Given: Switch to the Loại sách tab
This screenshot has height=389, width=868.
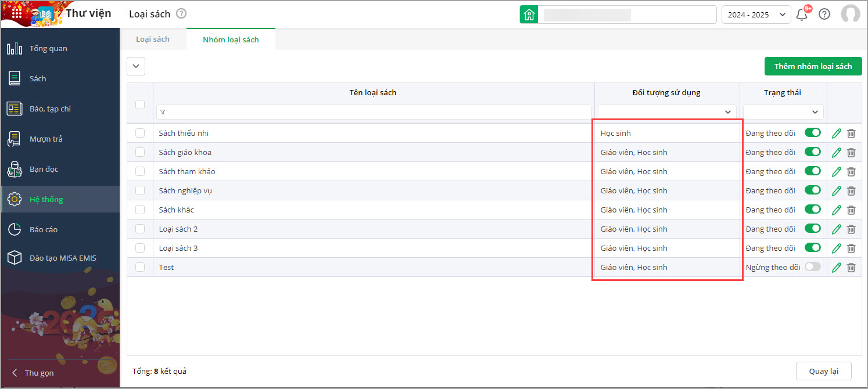Looking at the screenshot, I should pos(153,39).
